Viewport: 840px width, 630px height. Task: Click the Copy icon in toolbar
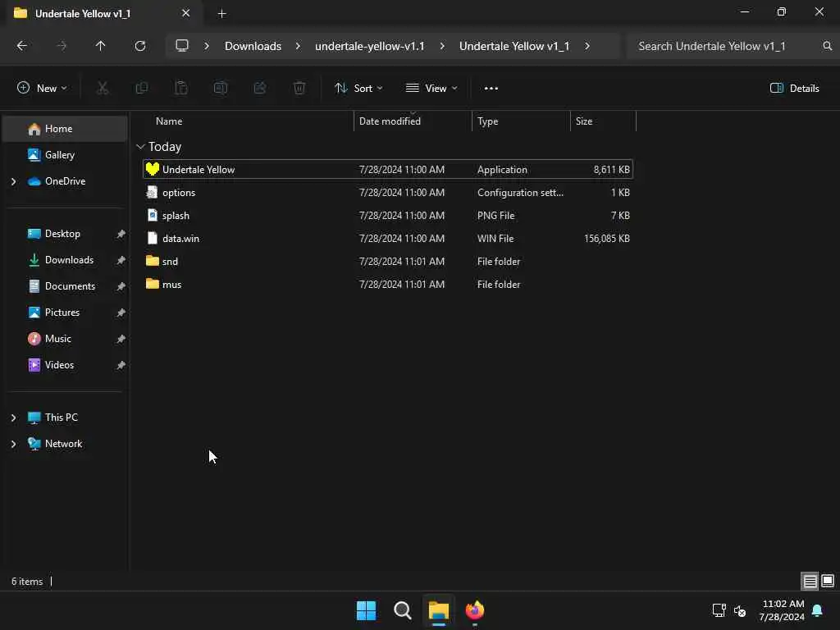pos(142,89)
